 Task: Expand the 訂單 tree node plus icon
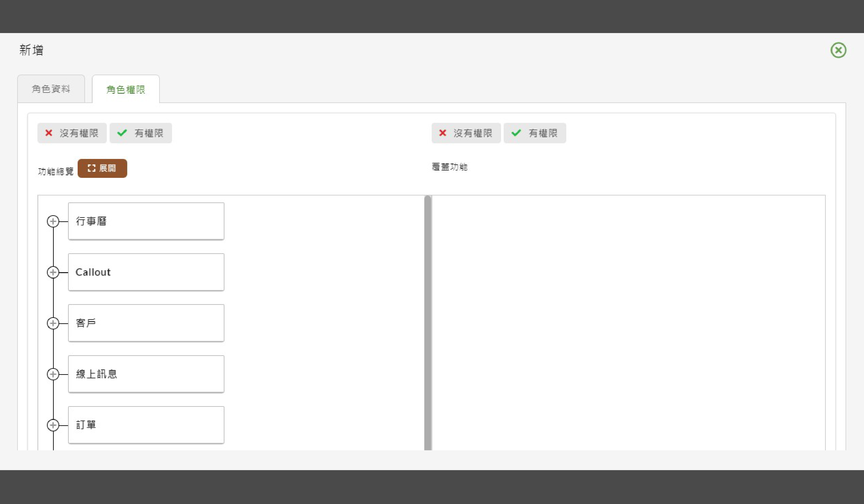[53, 425]
